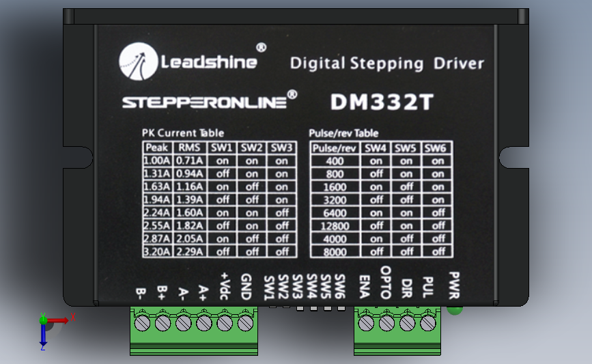Click the rotated "ENA" terminal label
The image size is (592, 364).
click(x=365, y=287)
